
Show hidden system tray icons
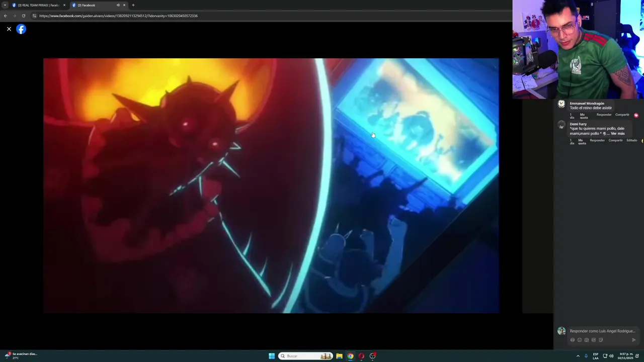click(578, 356)
